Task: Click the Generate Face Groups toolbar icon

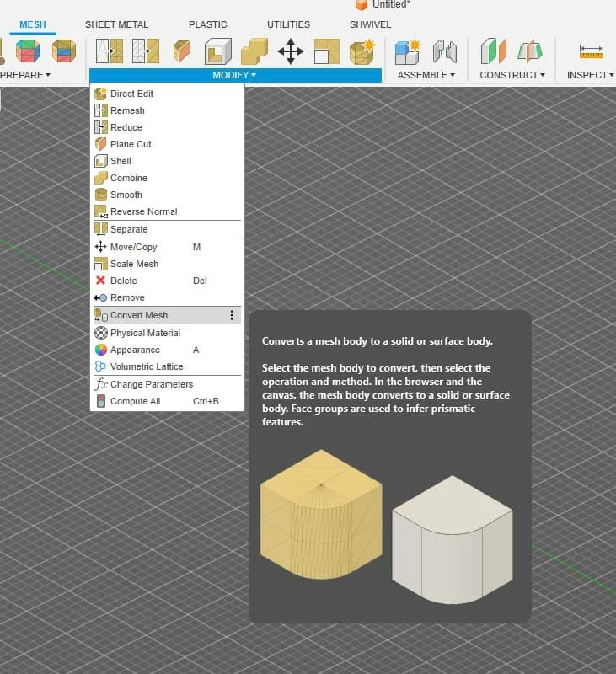Action: pyautogui.click(x=28, y=51)
